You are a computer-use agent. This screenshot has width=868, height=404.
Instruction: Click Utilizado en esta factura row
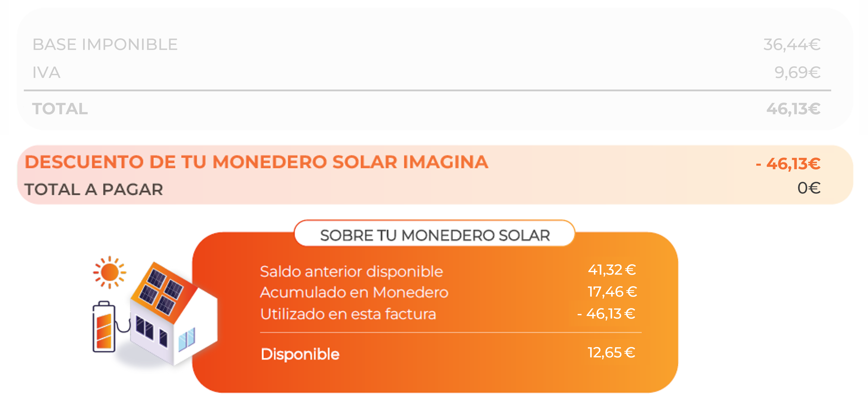point(448,314)
